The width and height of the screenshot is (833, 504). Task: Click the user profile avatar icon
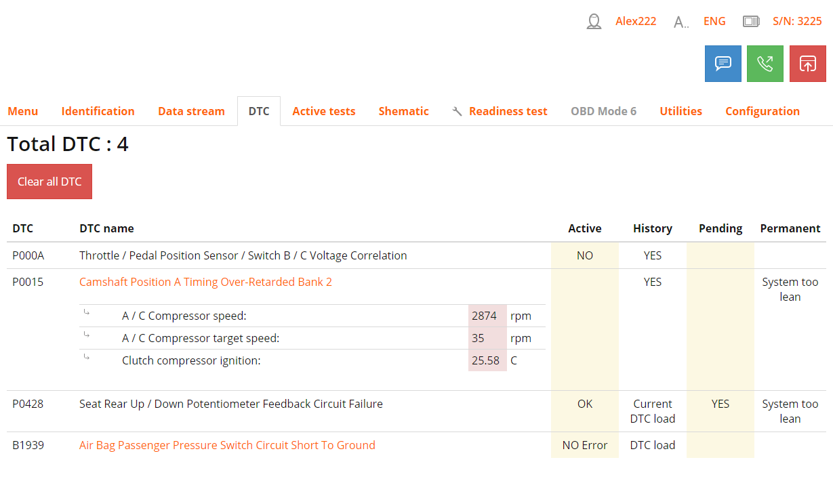click(594, 22)
